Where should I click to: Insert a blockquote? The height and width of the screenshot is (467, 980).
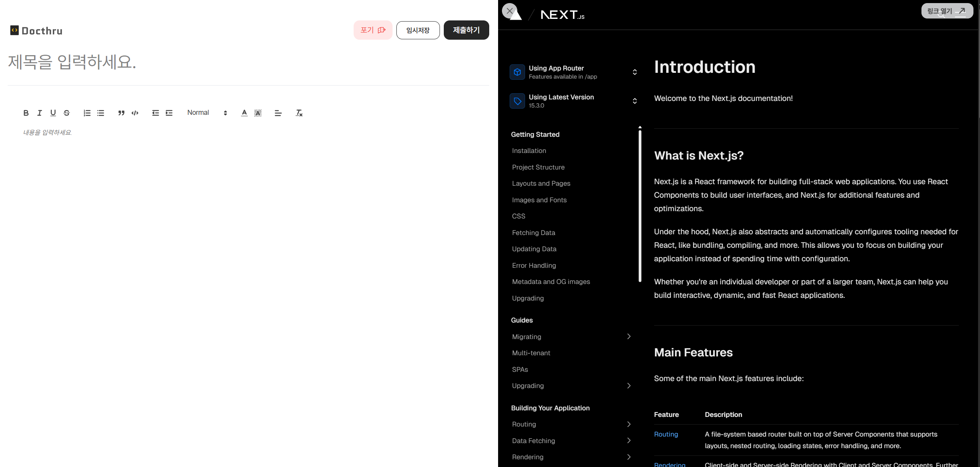121,113
